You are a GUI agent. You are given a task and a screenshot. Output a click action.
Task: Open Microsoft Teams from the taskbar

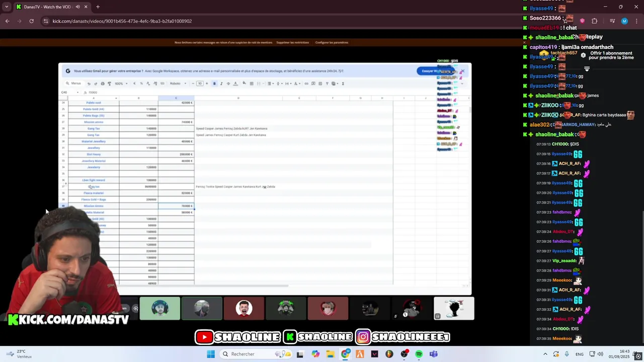pyautogui.click(x=433, y=354)
